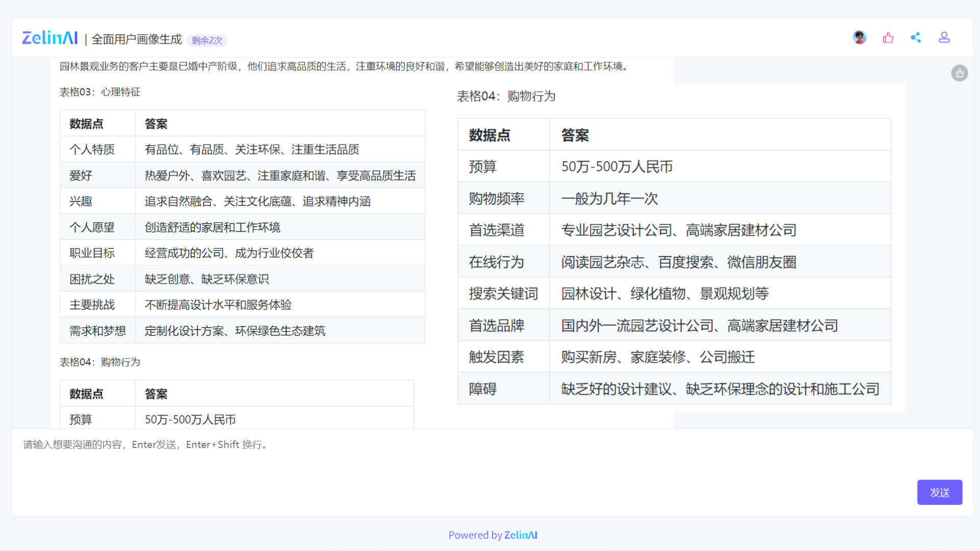Click the 需求和梦想 row label

click(x=97, y=331)
